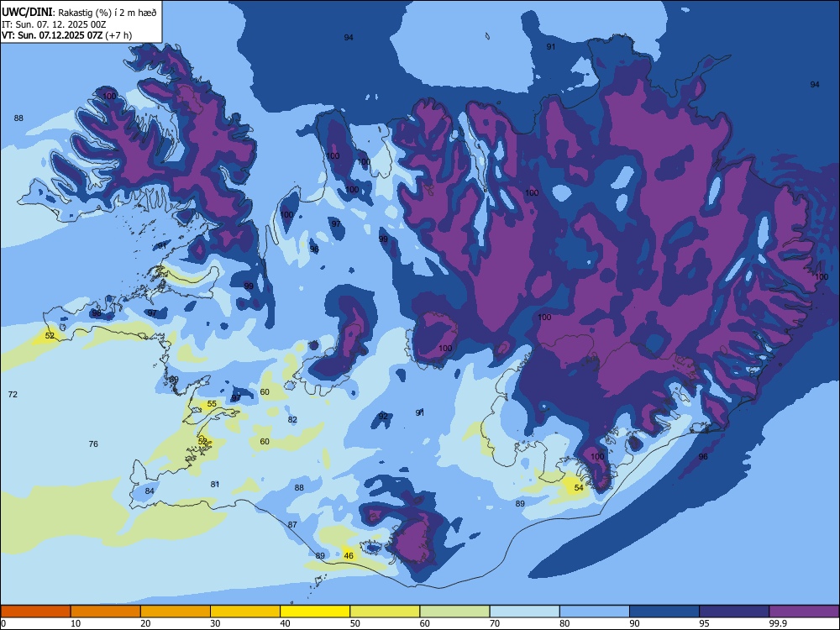840x630 pixels.
Task: Select the map value '84'
Action: tap(150, 491)
